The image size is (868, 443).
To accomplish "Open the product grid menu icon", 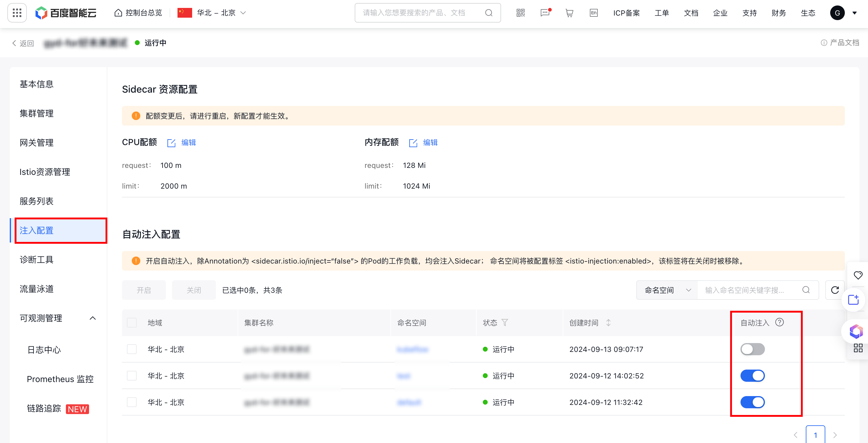I will coord(17,13).
